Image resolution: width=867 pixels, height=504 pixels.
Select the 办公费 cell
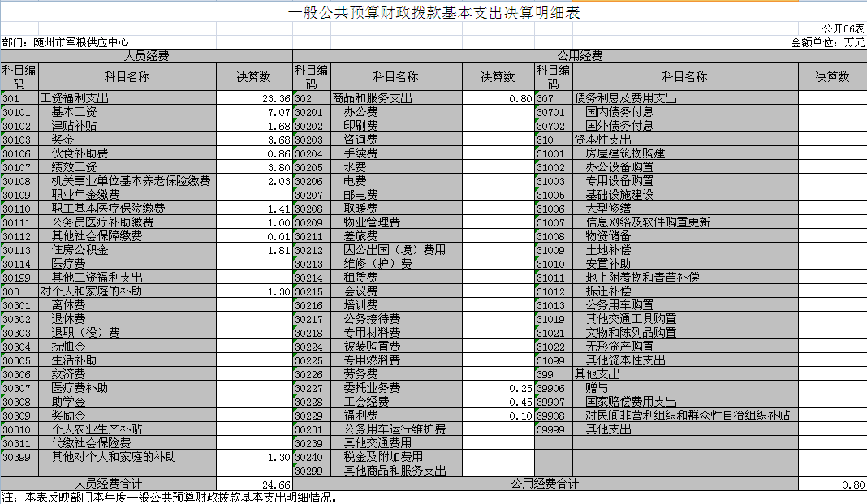pos(396,112)
